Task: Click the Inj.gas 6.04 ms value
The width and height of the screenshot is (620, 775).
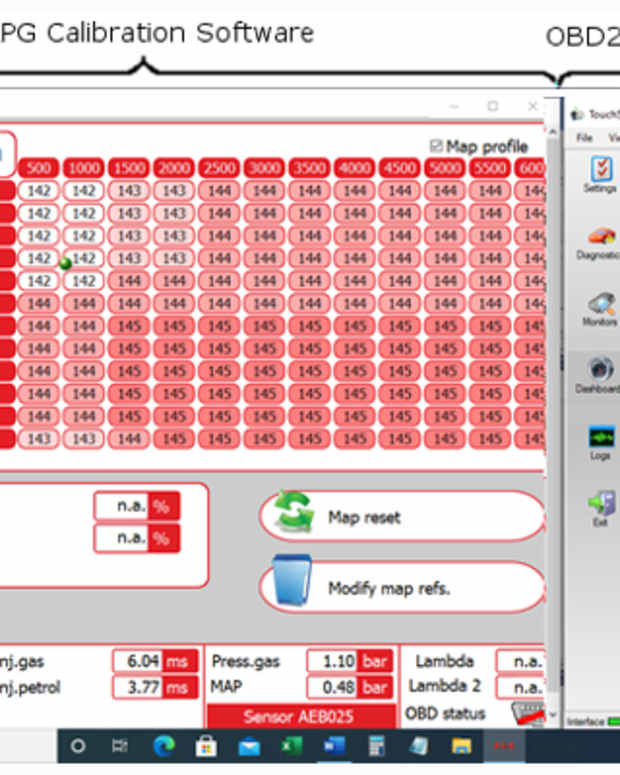Action: point(155,661)
